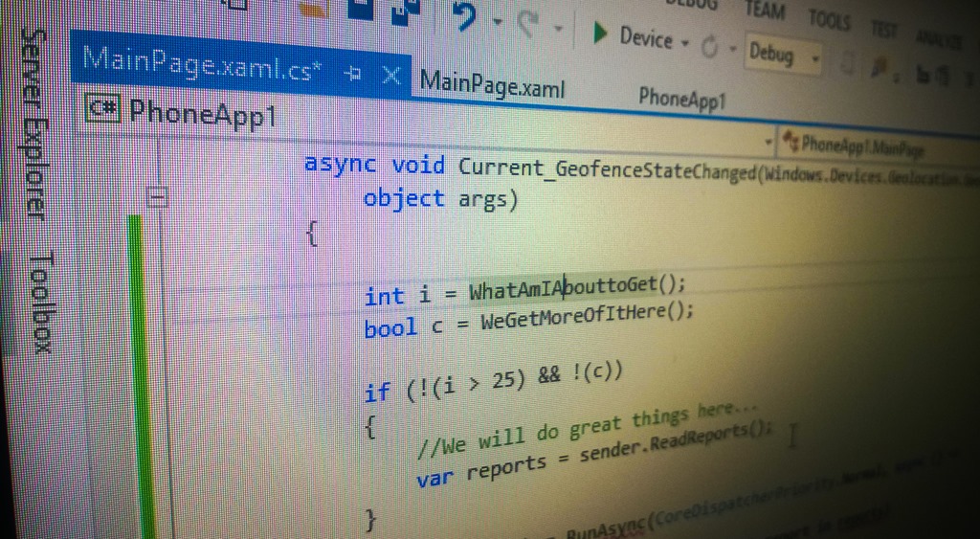This screenshot has width=980, height=539.
Task: Click the reports variable name
Action: (507, 466)
